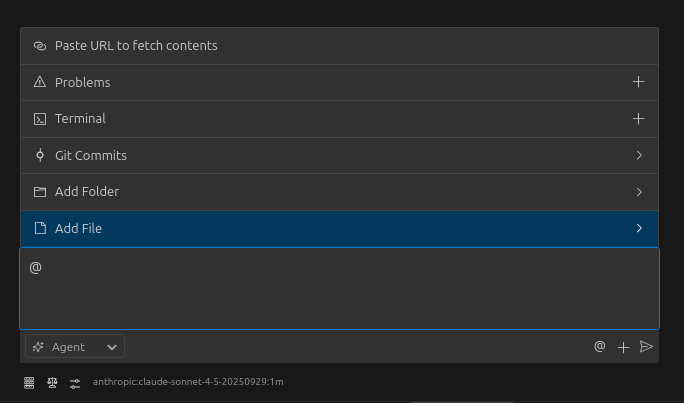
Task: Click the balance scale icon
Action: coord(52,382)
